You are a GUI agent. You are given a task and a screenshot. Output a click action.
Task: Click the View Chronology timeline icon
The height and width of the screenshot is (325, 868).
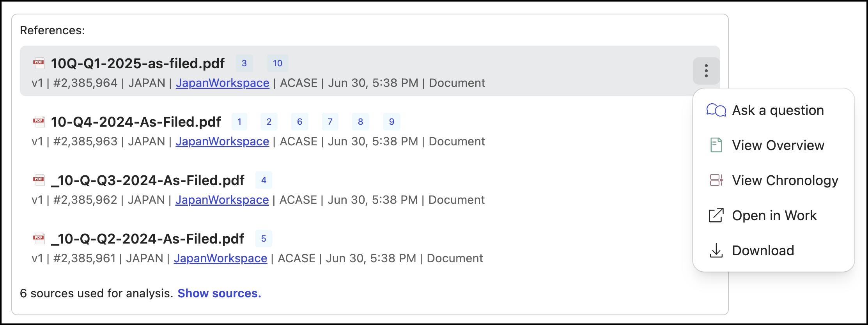716,180
